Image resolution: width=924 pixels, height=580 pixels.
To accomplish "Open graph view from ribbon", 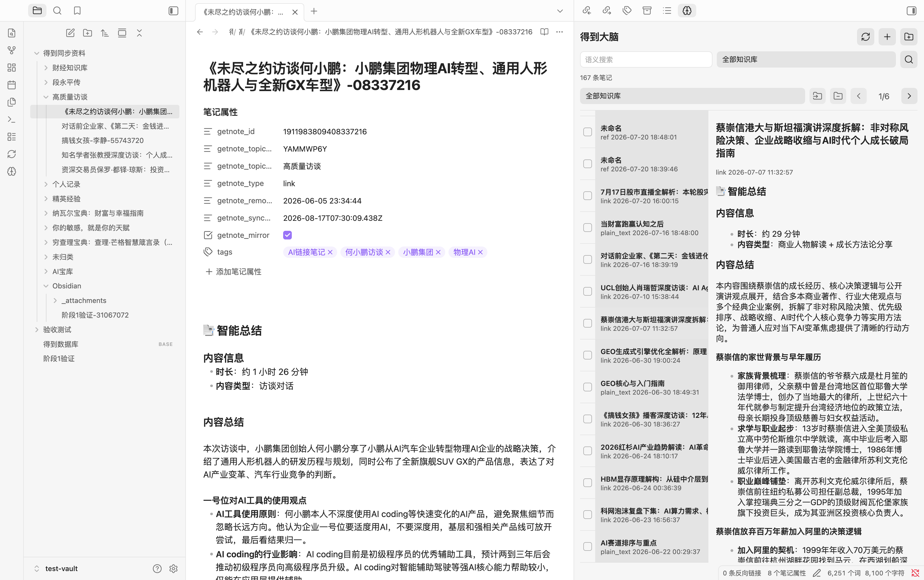I will pyautogui.click(x=12, y=50).
